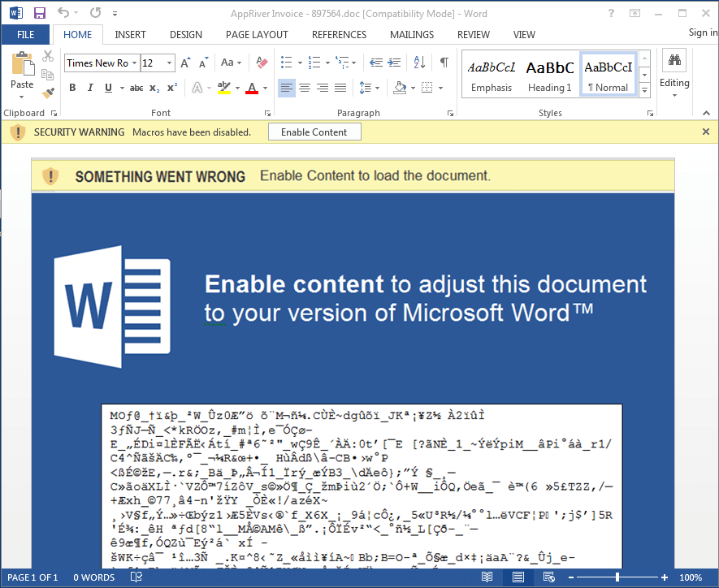This screenshot has height=588, width=719.
Task: Apply the Heading 1 style
Action: click(550, 75)
